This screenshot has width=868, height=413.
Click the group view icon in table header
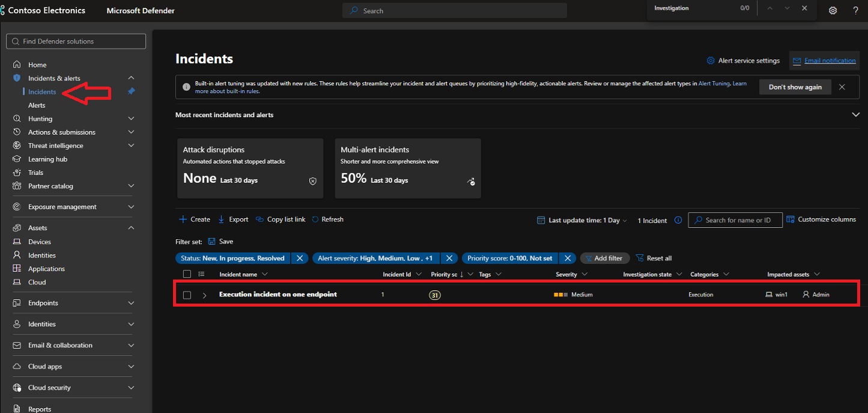(202, 274)
